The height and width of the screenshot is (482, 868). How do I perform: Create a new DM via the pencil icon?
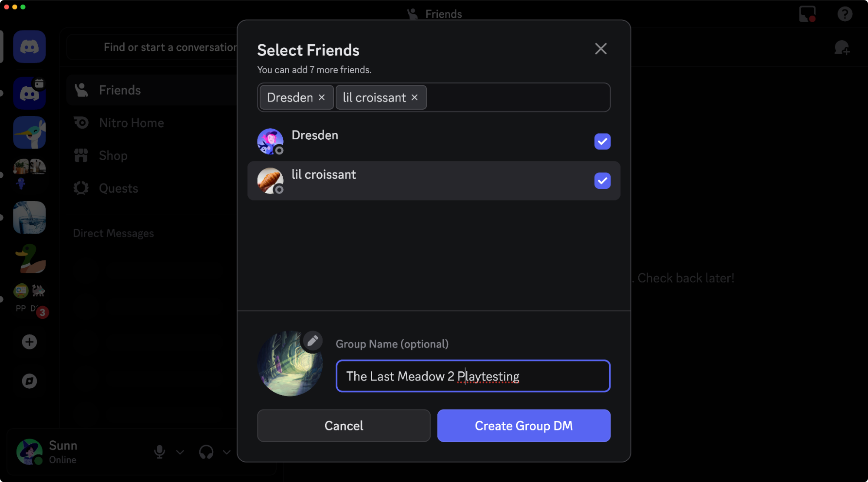843,47
